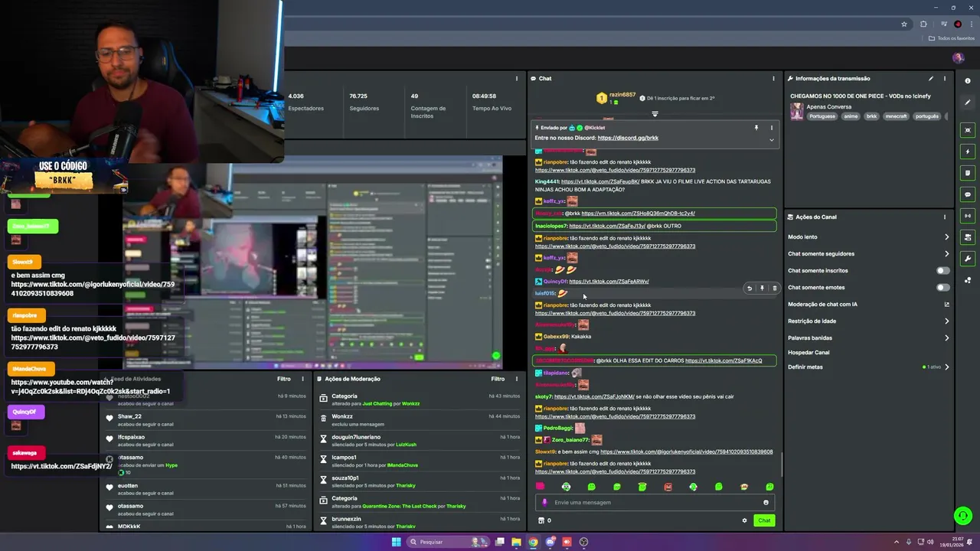980x551 pixels.
Task: Open Chat panel three-dot options menu
Action: click(773, 78)
